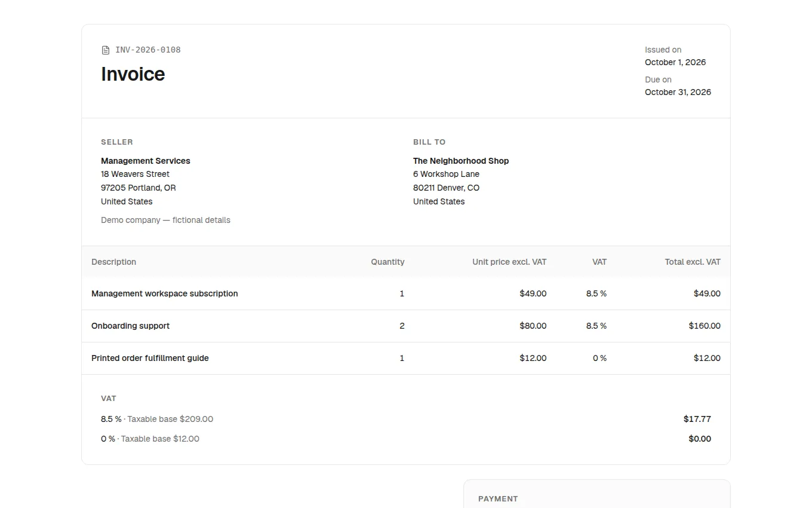The image size is (812, 508).
Task: Select the '8.5 % · Taxable base $209.00' line
Action: point(157,419)
